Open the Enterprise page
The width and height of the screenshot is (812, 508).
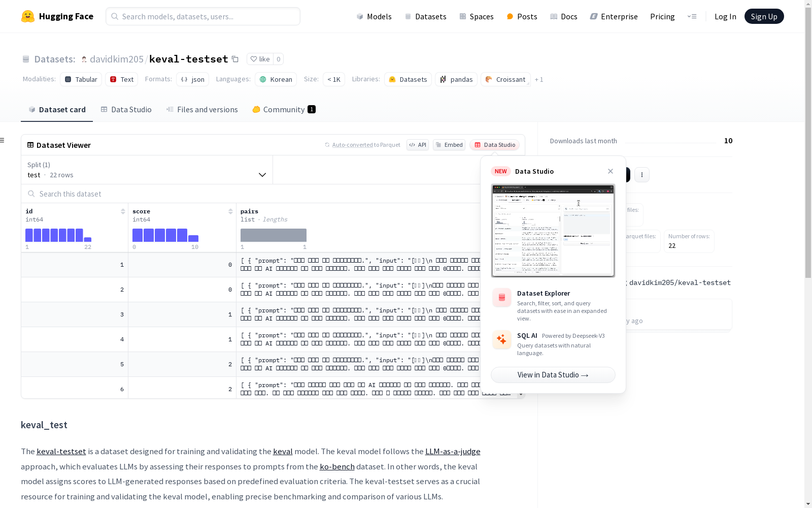[x=614, y=16]
